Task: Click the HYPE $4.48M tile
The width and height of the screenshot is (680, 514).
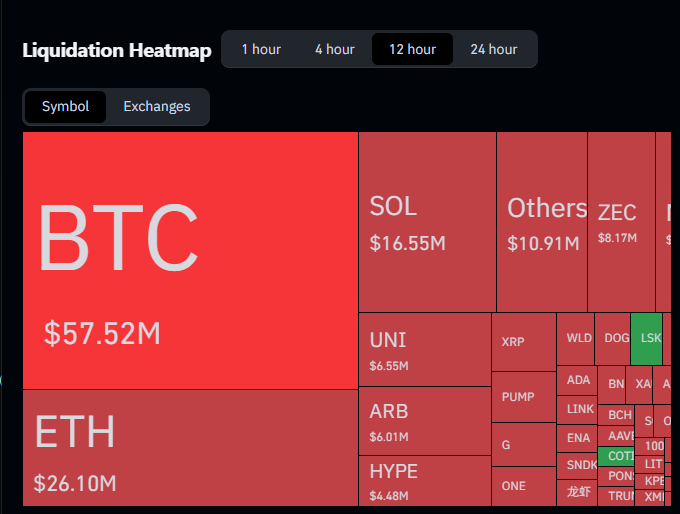Action: tap(425, 481)
